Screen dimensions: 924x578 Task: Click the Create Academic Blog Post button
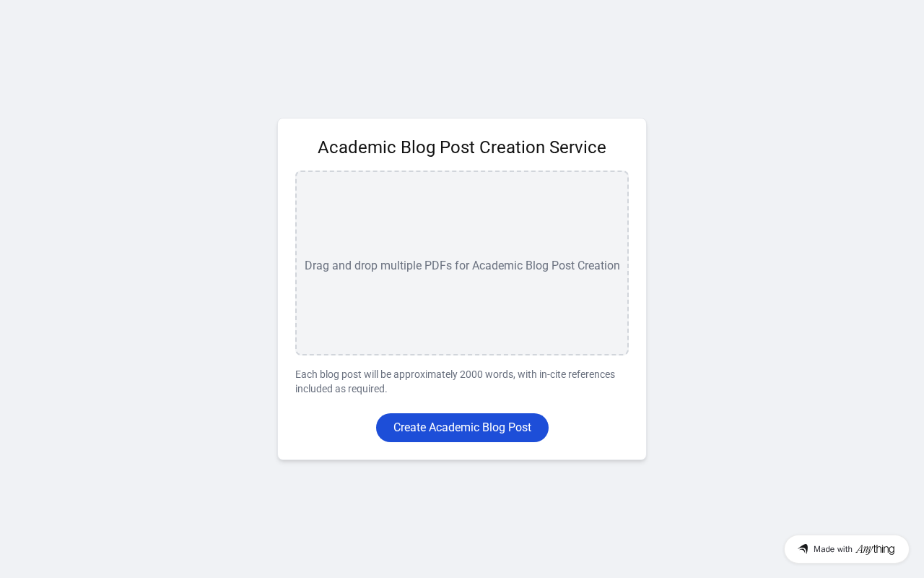pyautogui.click(x=462, y=428)
